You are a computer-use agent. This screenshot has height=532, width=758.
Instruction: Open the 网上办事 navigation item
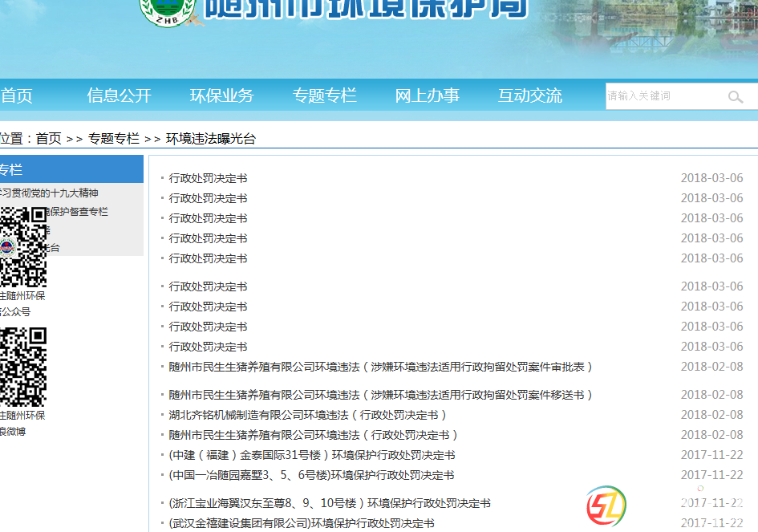tap(427, 96)
